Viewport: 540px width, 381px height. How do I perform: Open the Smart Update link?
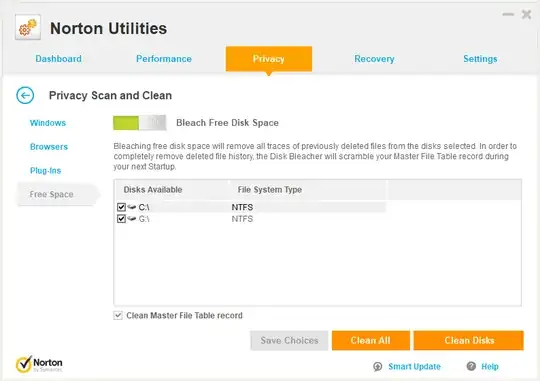click(x=414, y=367)
